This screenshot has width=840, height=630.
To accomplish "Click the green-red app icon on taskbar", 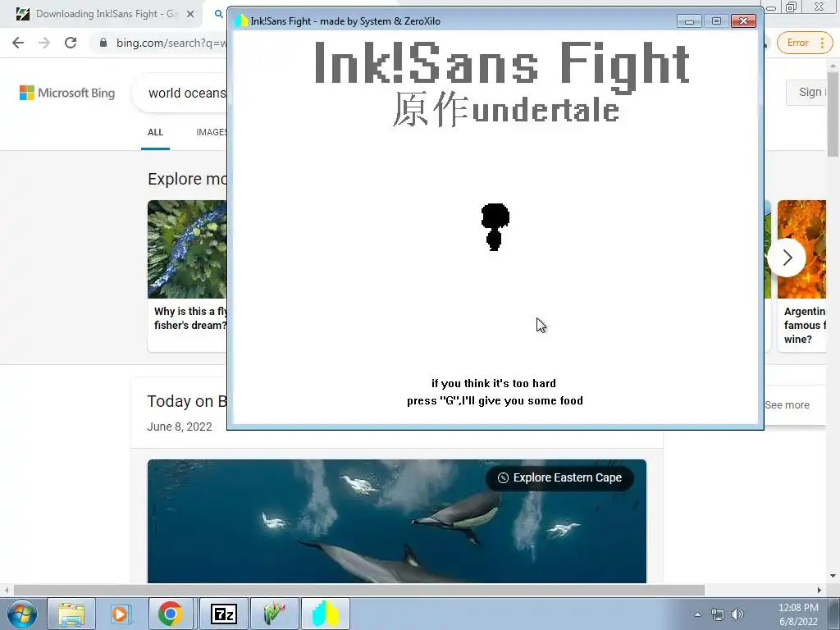I will 274,614.
